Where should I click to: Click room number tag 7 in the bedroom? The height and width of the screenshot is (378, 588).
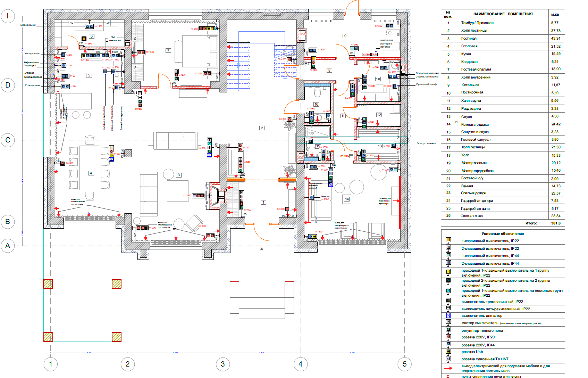168,50
